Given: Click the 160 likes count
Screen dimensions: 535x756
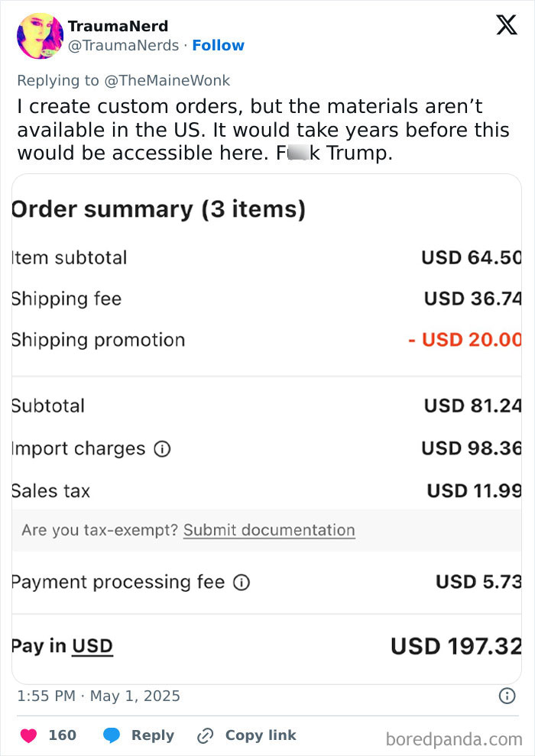Looking at the screenshot, I should (62, 735).
